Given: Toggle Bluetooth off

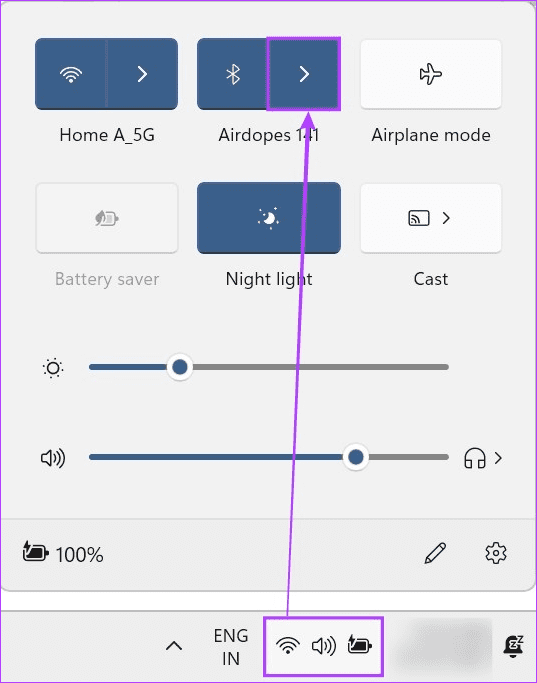Looking at the screenshot, I should click(x=233, y=74).
